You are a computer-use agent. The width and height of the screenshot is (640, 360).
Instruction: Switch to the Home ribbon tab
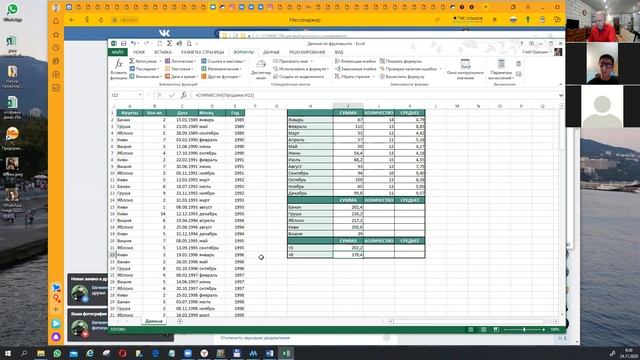[139, 52]
